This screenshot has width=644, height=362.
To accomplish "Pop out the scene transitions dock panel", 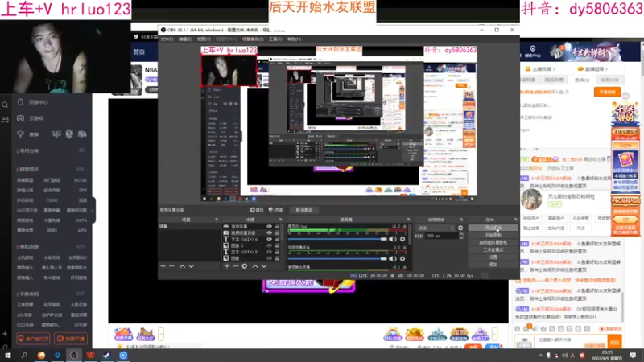I will tap(461, 220).
